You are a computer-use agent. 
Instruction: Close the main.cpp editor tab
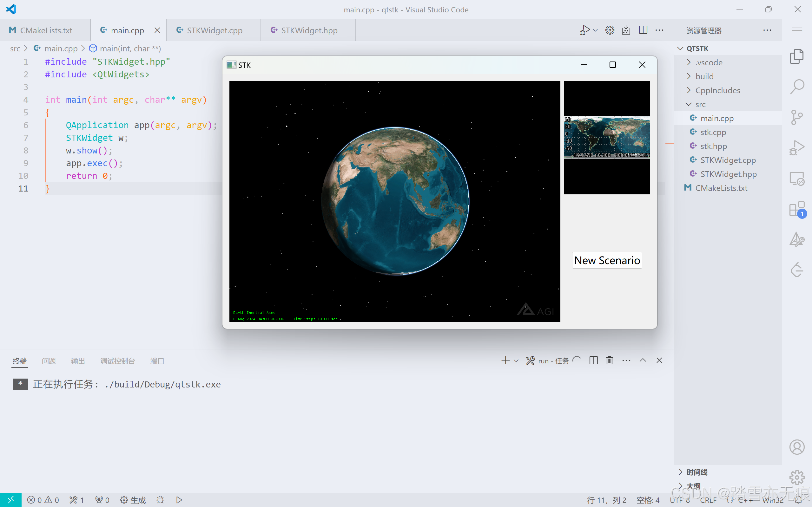157,30
